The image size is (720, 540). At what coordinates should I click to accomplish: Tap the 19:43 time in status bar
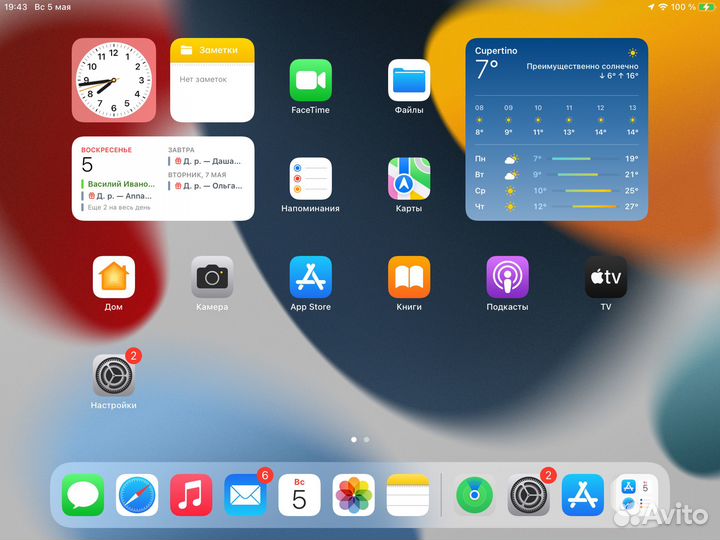(16, 7)
